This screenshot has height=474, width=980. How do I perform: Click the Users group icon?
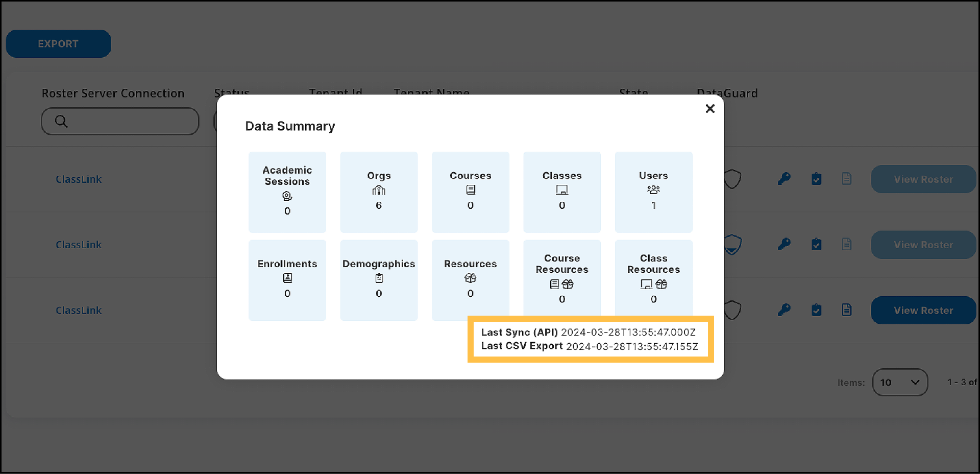(x=653, y=190)
